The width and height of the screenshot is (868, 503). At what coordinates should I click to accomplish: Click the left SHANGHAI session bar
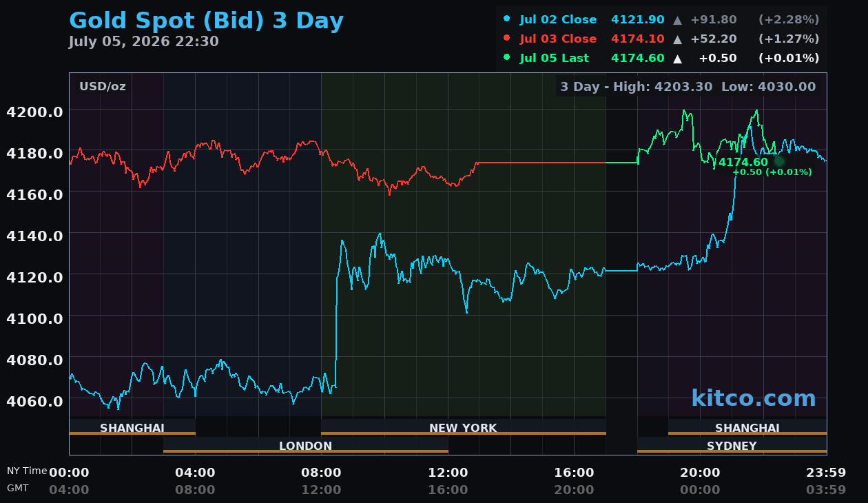tap(132, 427)
